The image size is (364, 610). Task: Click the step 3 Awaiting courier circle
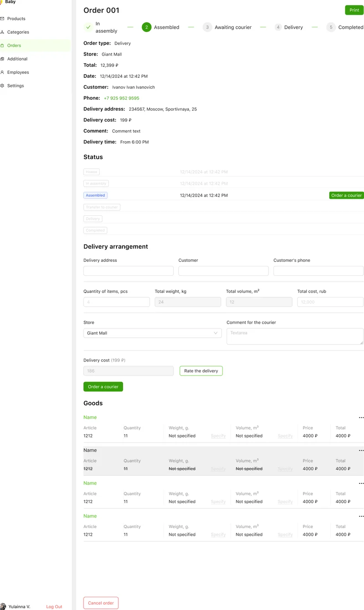(207, 27)
